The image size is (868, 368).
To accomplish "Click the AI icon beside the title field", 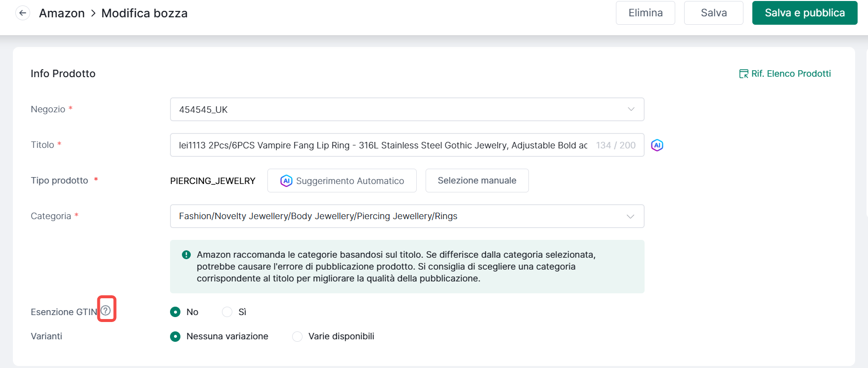I will click(x=657, y=145).
